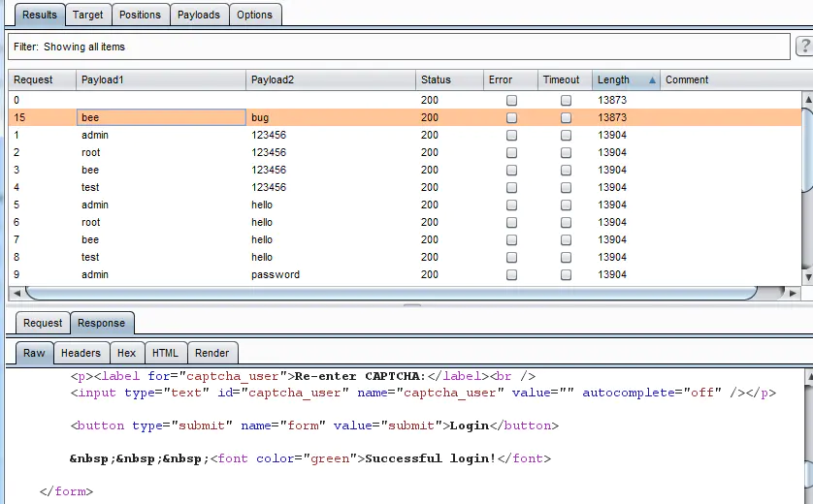Toggle Timeout checkbox for request 15
This screenshot has width=813, height=504.
click(567, 118)
